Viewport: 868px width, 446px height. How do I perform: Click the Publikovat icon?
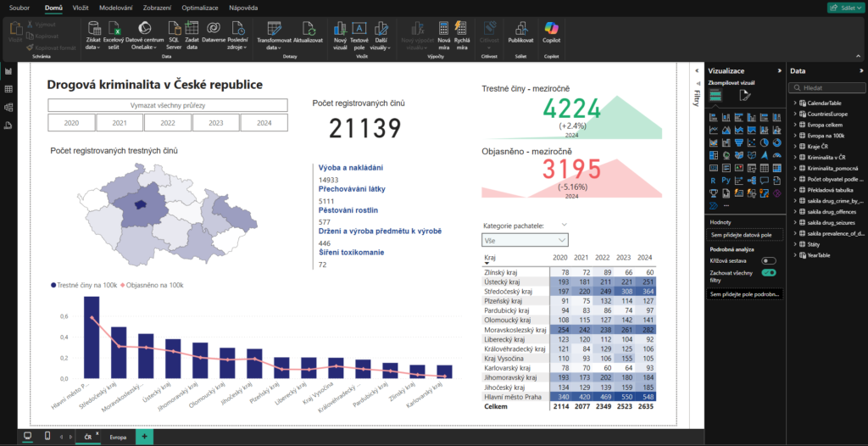(x=520, y=33)
